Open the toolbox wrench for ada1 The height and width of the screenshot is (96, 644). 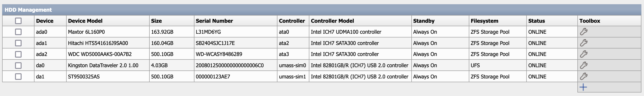[x=583, y=43]
